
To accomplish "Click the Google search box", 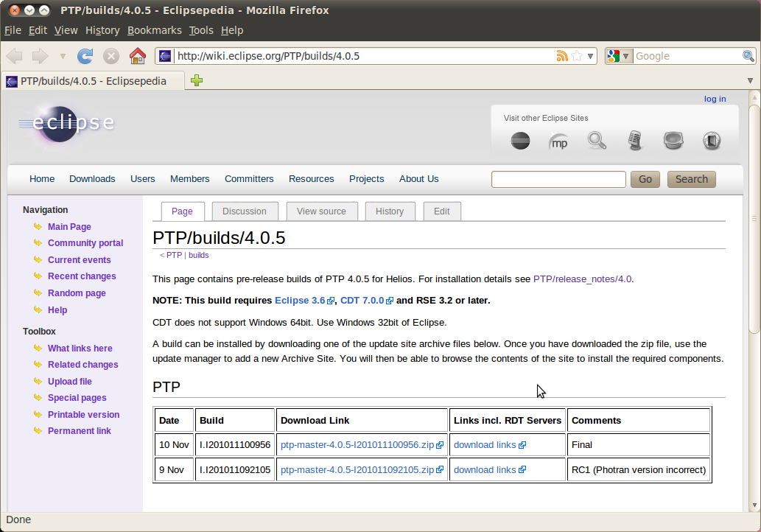I will pyautogui.click(x=687, y=56).
